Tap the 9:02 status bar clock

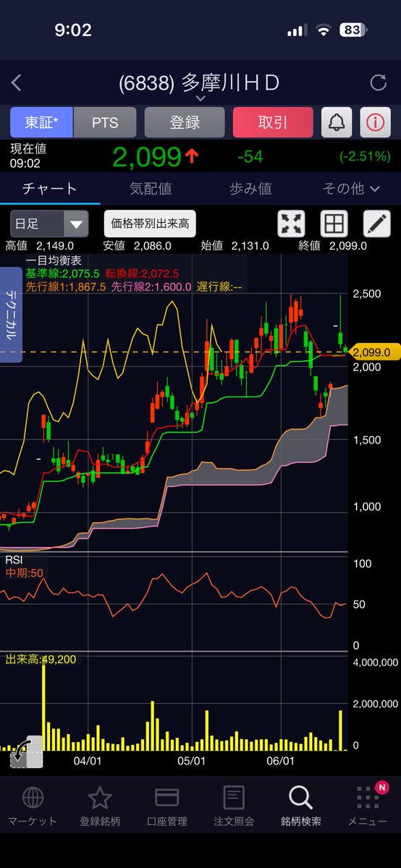tap(72, 31)
